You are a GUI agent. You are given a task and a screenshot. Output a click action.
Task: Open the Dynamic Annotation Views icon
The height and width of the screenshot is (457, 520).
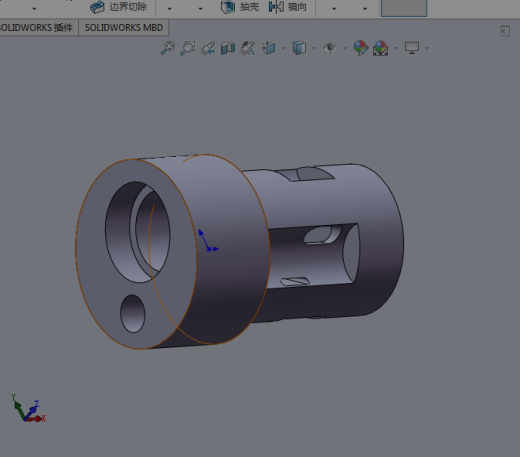(x=248, y=48)
